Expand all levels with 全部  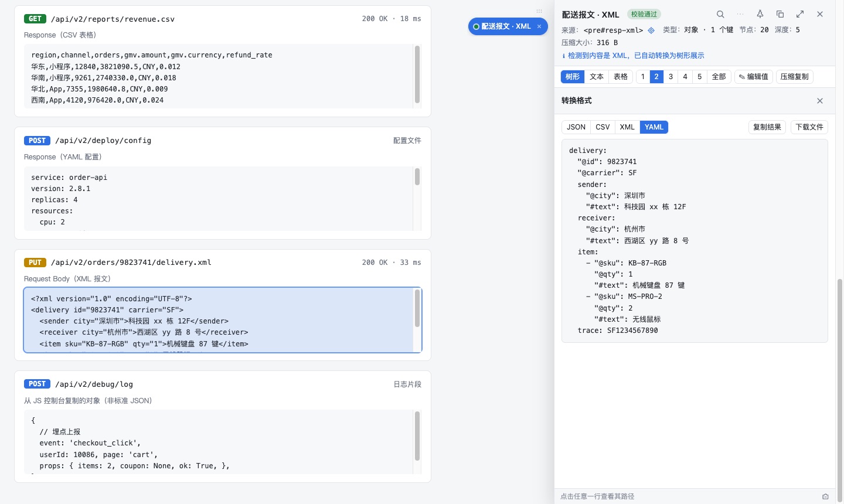[x=719, y=77]
